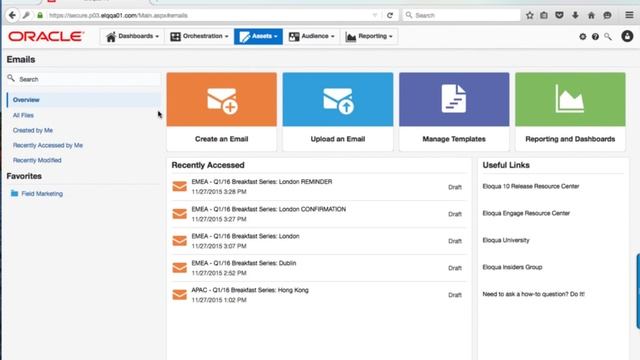This screenshot has width=640, height=360.
Task: Click envelope icon for London REMINDER email
Action: click(x=180, y=187)
